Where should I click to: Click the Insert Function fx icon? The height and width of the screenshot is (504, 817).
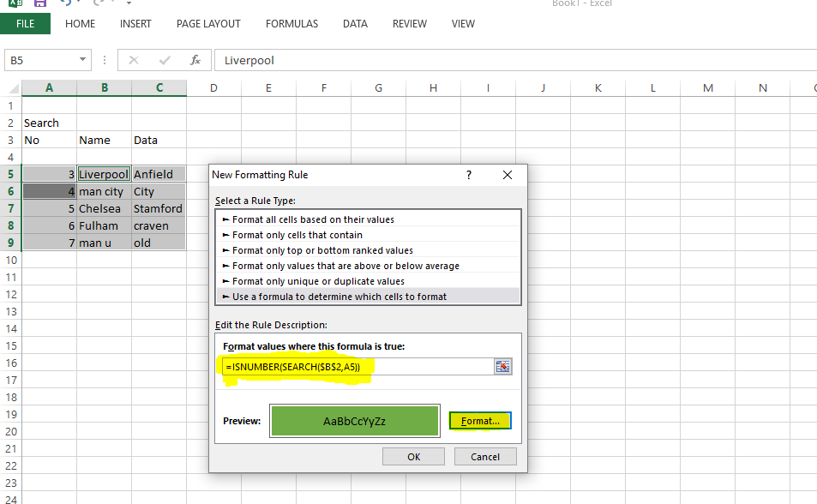click(195, 60)
